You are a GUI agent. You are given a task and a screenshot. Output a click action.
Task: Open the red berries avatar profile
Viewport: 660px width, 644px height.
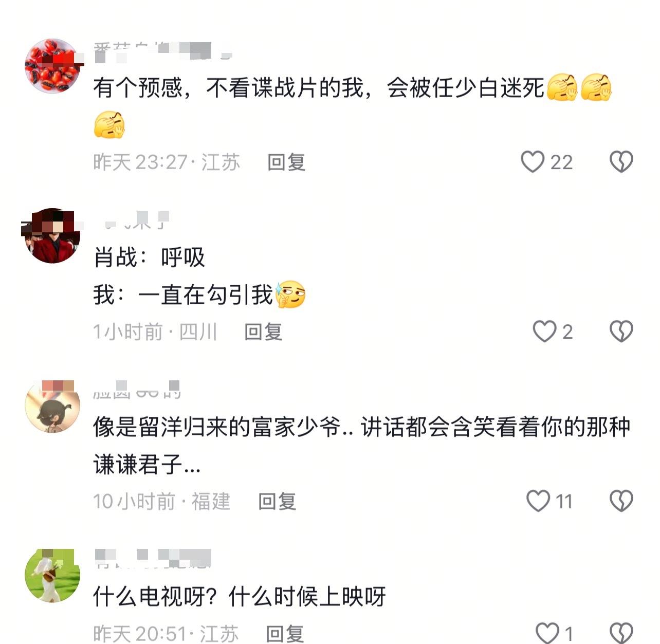tap(52, 66)
